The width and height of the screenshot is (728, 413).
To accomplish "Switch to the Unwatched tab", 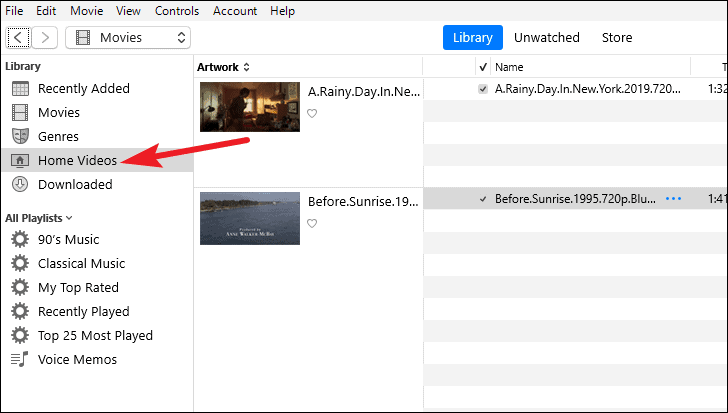I will [x=546, y=38].
